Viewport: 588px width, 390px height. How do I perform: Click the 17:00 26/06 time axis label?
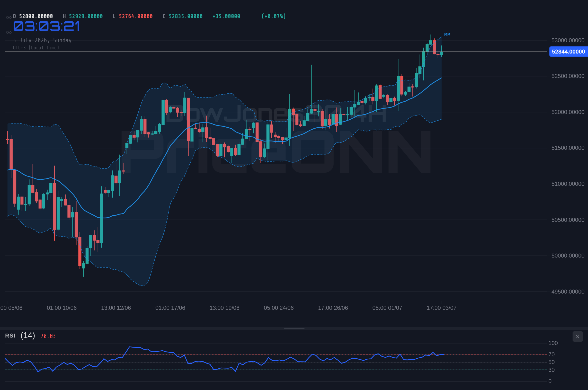pos(333,308)
